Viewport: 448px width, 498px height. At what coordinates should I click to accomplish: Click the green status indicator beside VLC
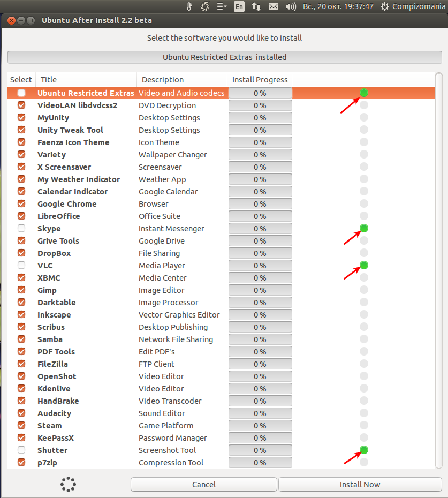(x=364, y=265)
